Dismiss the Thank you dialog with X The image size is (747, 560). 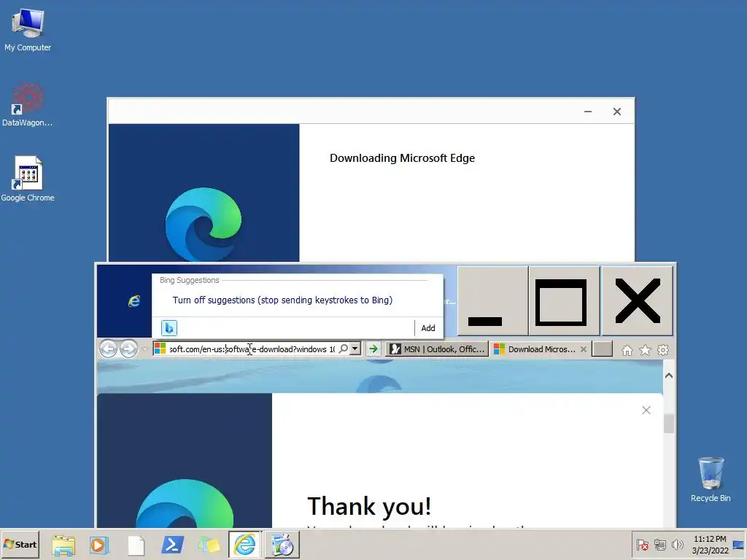[646, 410]
